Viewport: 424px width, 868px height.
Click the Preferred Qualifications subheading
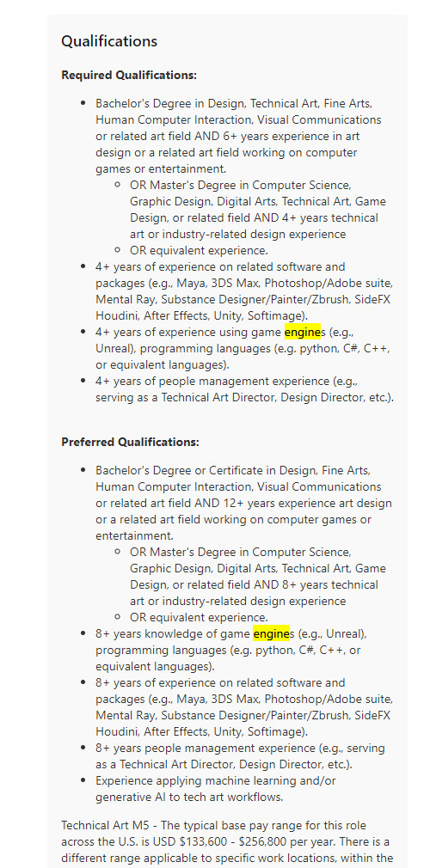click(130, 442)
